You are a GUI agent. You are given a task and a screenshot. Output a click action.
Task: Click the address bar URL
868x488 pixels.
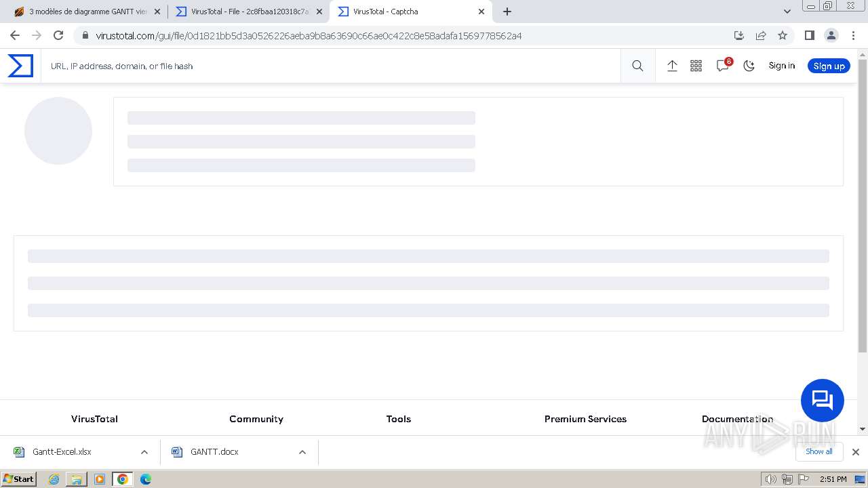click(309, 36)
